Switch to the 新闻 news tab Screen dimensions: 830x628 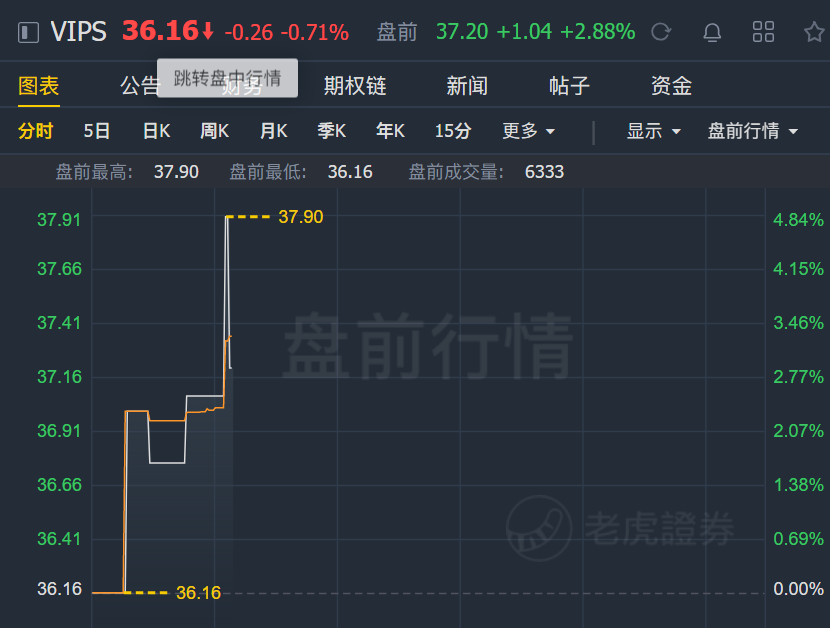coord(466,85)
